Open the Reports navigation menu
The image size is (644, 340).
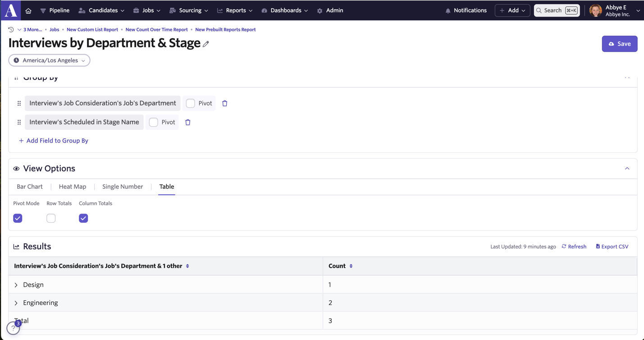click(x=235, y=10)
